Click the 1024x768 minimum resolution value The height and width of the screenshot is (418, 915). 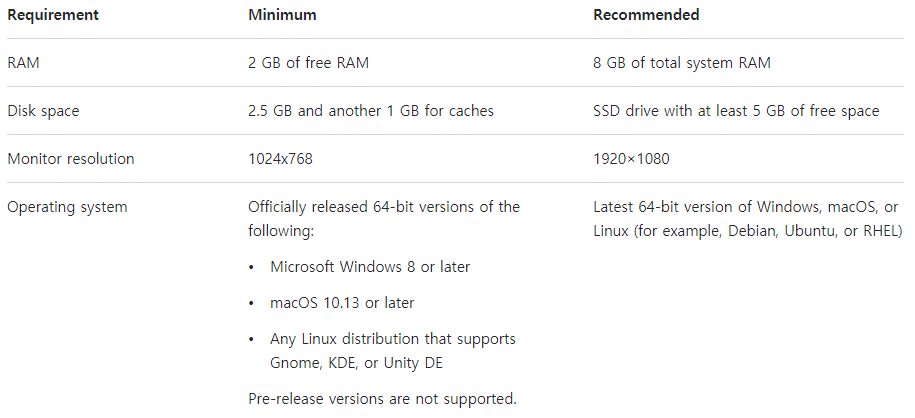point(281,159)
